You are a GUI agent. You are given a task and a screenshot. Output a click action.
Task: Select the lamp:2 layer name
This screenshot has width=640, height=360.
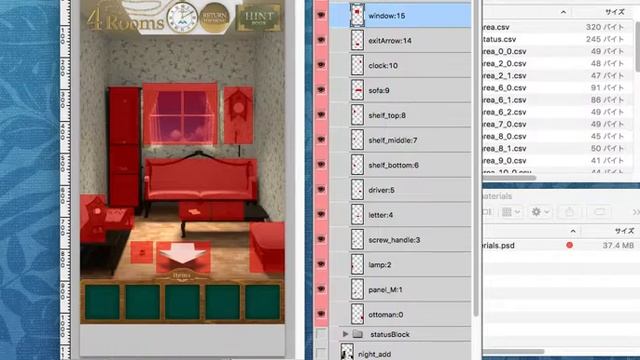click(380, 265)
